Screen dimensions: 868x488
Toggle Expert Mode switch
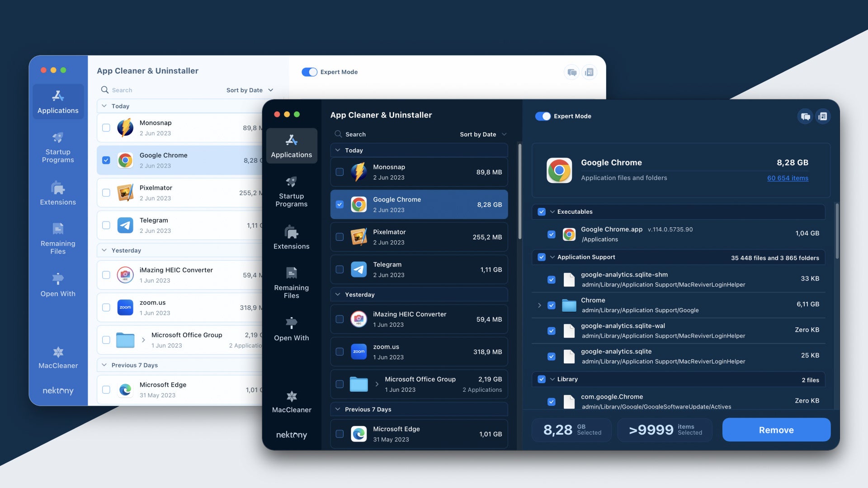tap(542, 116)
